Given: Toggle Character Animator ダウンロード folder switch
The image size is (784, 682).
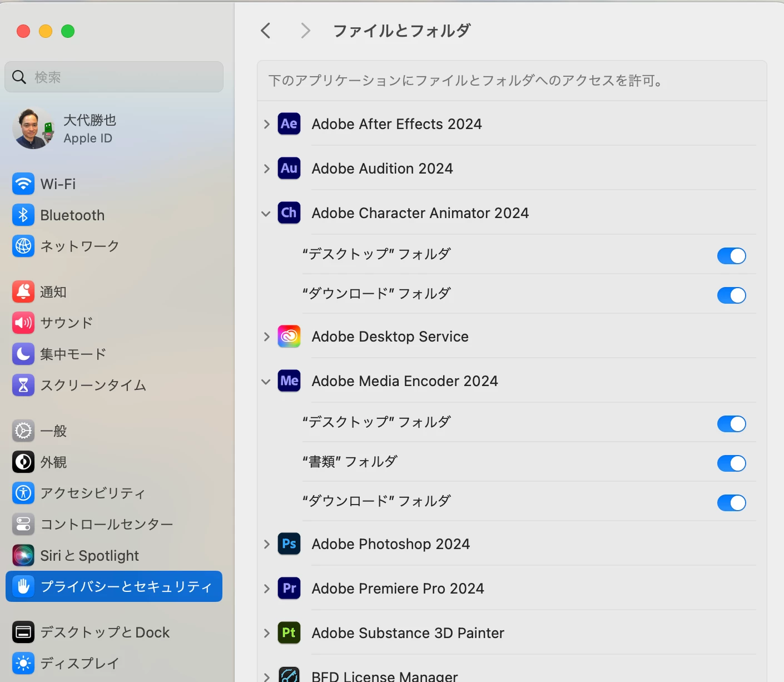Looking at the screenshot, I should tap(731, 295).
